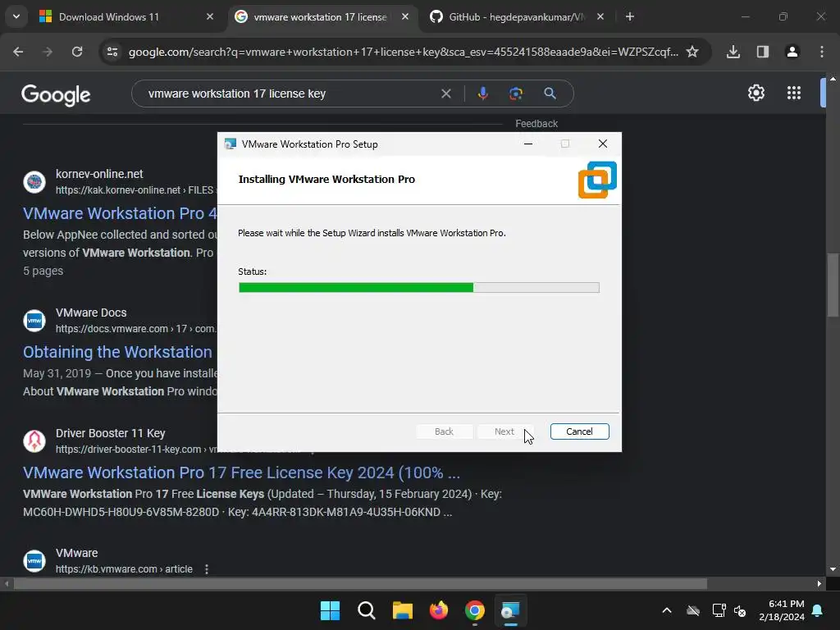This screenshot has height=630, width=840.
Task: Open Chrome profile menu
Action: 792,52
